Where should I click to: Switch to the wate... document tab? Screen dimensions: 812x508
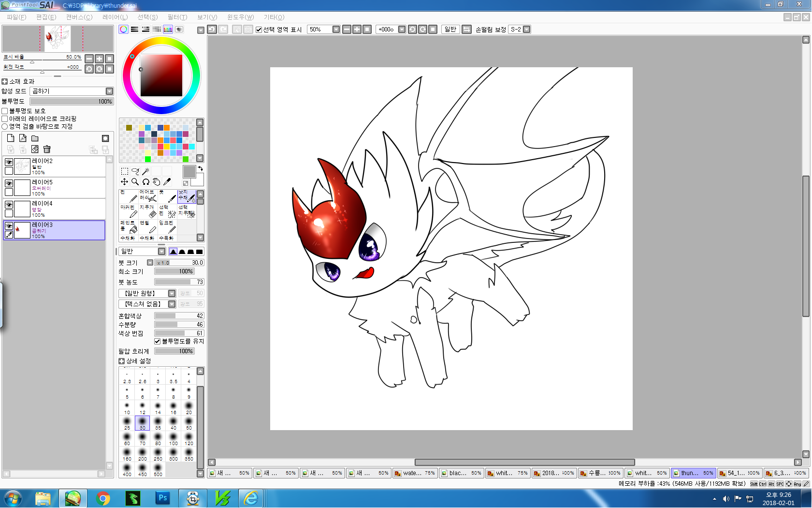point(415,473)
